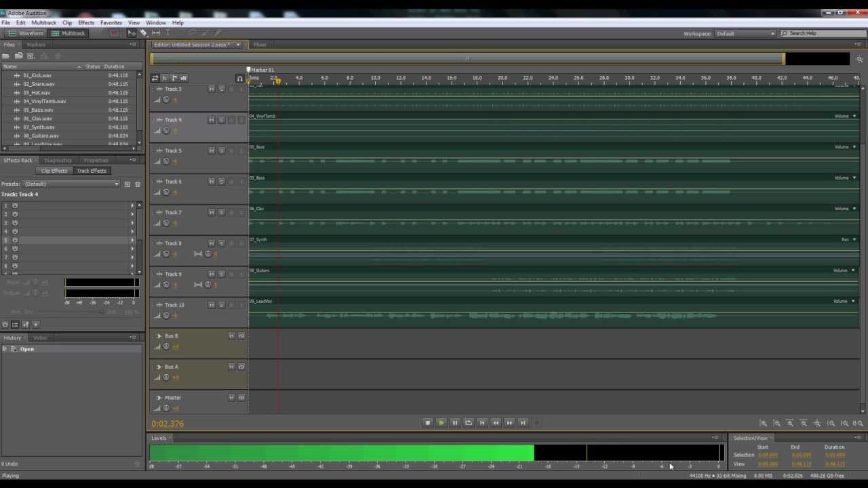Click the Open File folder icon
Screen dimensions: 868x488
(5, 56)
